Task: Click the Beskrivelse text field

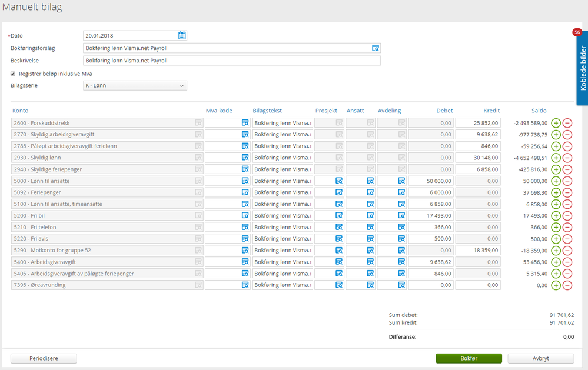Action: [232, 61]
